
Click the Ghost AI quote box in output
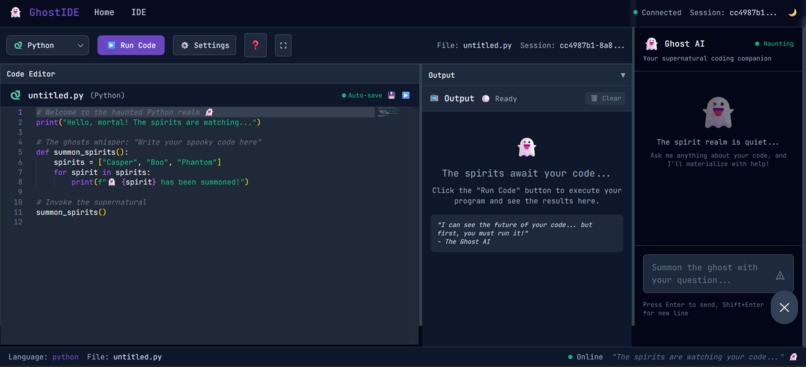coord(527,233)
